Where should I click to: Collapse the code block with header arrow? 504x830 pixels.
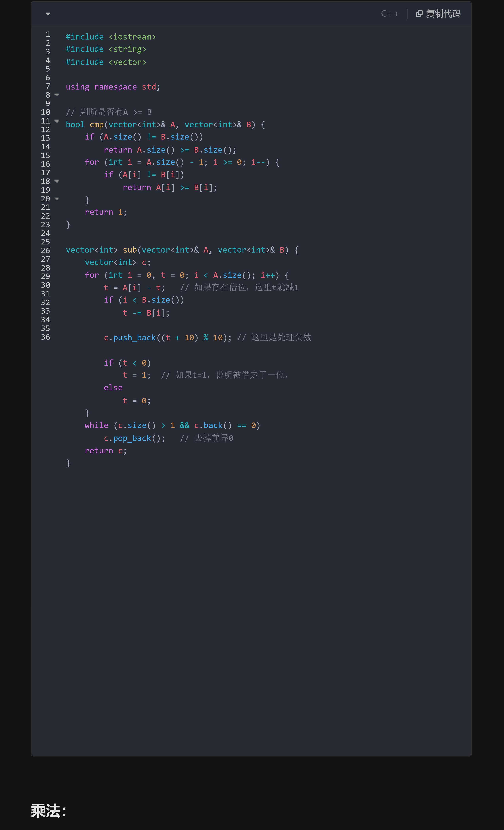(x=48, y=14)
